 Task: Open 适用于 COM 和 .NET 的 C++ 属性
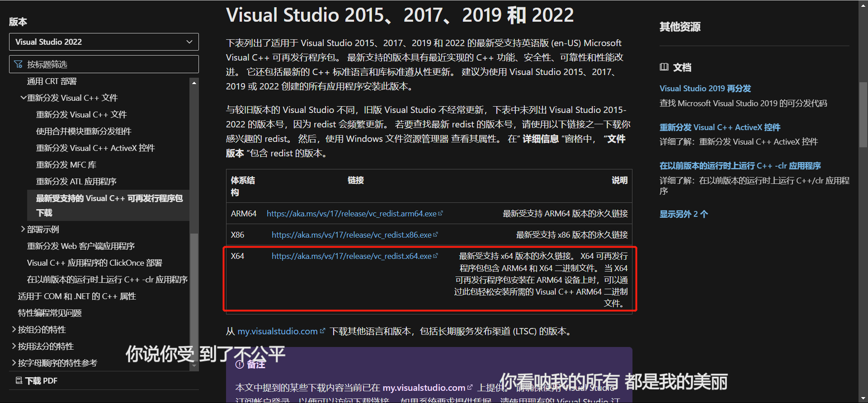tap(77, 296)
